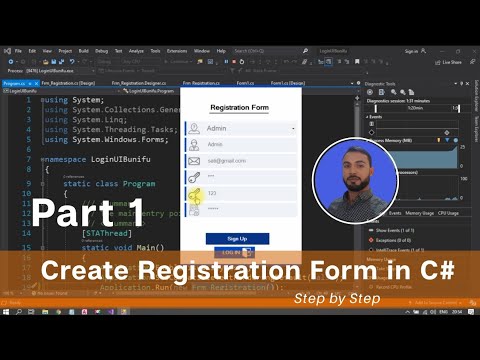
Task: Open the Windows Start menu
Action: 6,312
